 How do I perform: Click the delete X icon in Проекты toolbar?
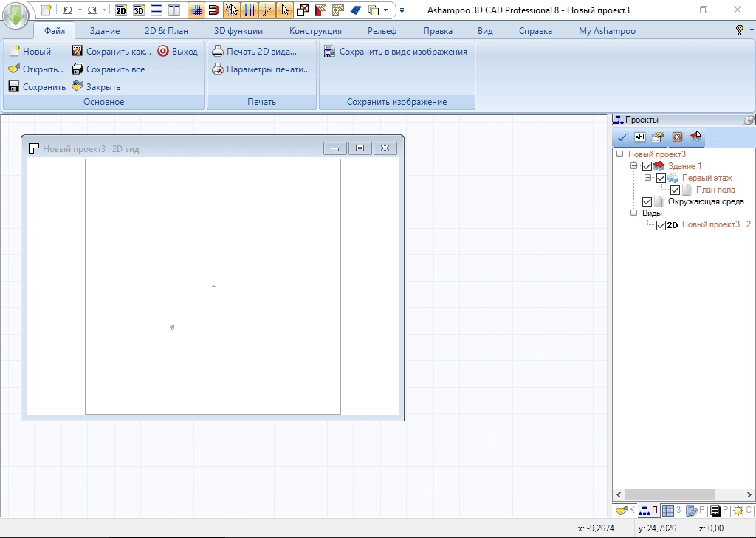point(678,137)
